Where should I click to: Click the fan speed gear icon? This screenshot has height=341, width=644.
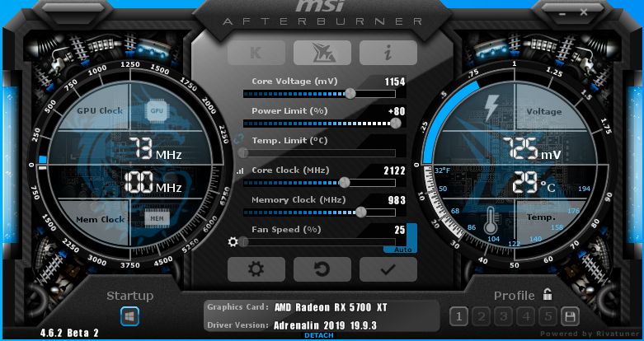pyautogui.click(x=233, y=242)
